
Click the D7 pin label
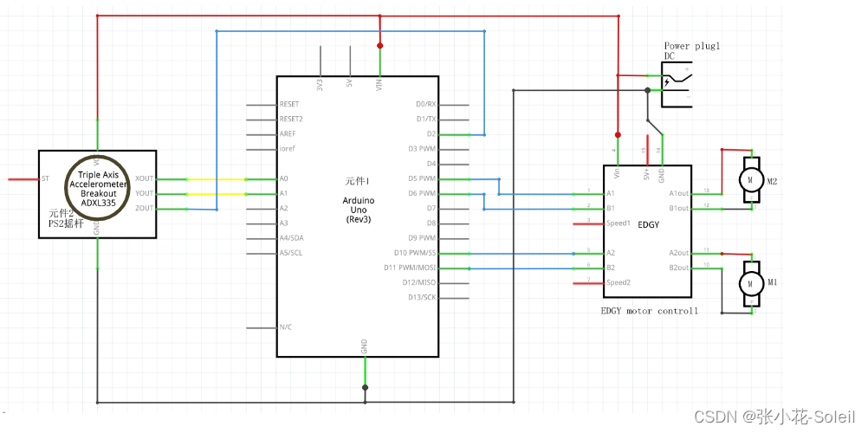(431, 208)
